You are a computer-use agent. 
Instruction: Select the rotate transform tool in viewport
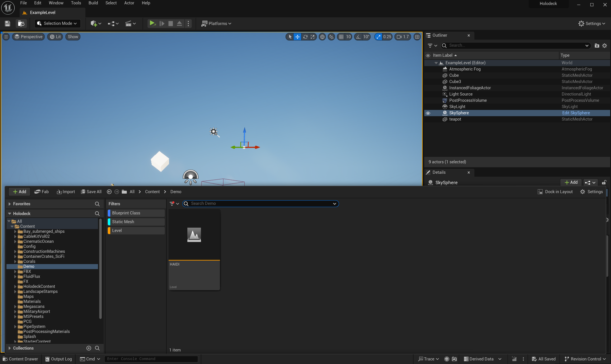(305, 37)
